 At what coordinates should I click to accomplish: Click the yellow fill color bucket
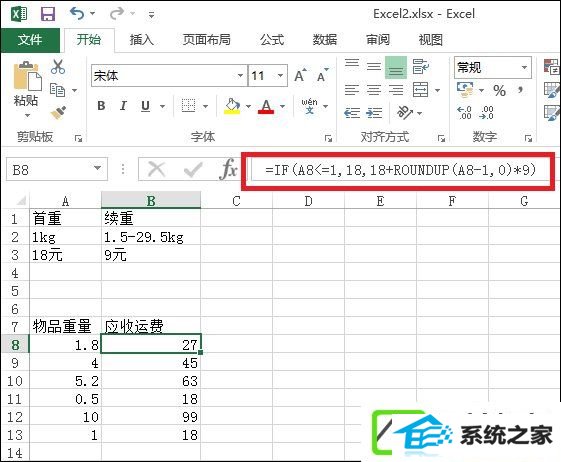click(232, 106)
